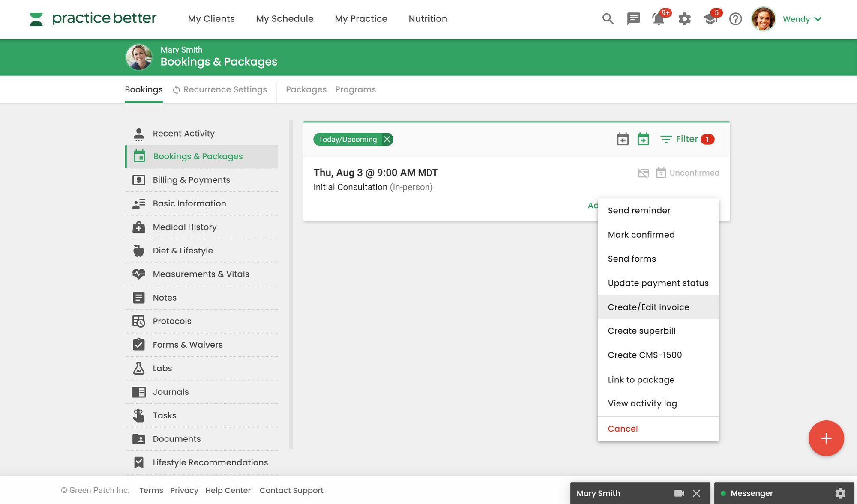Open Labs section

pyautogui.click(x=201, y=368)
